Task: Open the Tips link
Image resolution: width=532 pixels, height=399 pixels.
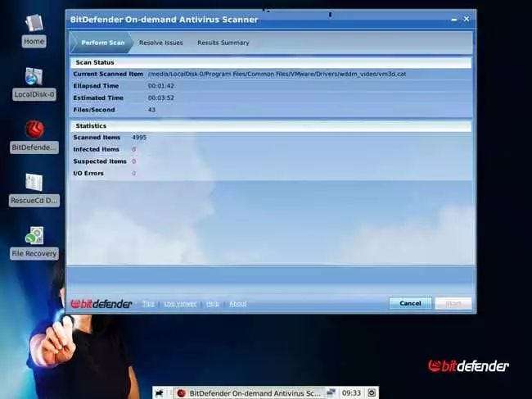Action: point(148,304)
